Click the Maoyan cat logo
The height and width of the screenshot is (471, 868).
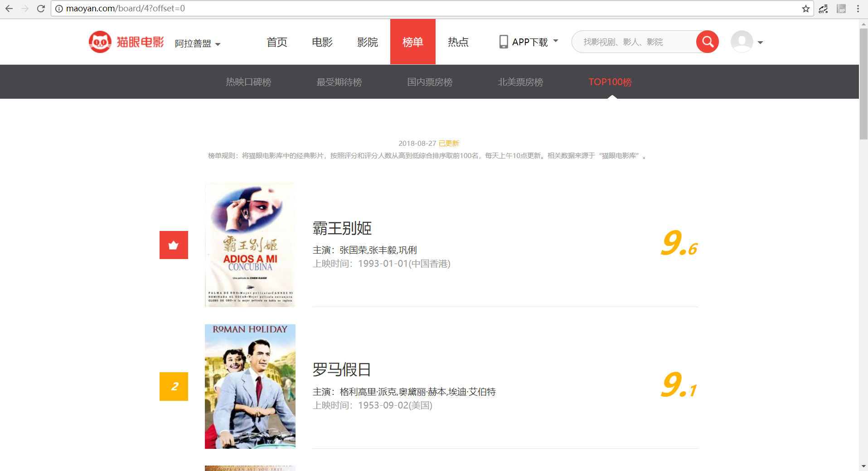click(100, 42)
